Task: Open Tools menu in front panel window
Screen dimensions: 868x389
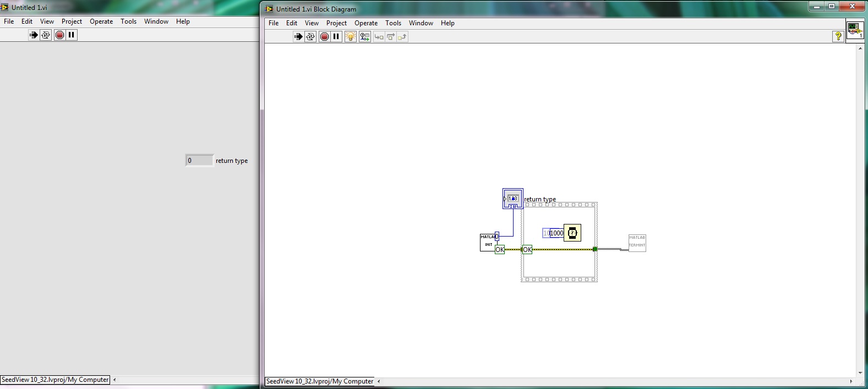Action: point(128,21)
